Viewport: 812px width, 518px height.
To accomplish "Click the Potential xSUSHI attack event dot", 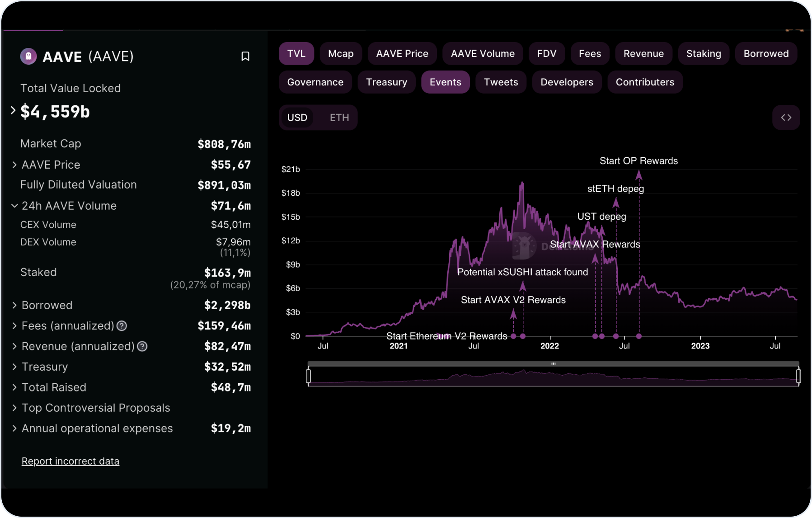I will [x=523, y=336].
